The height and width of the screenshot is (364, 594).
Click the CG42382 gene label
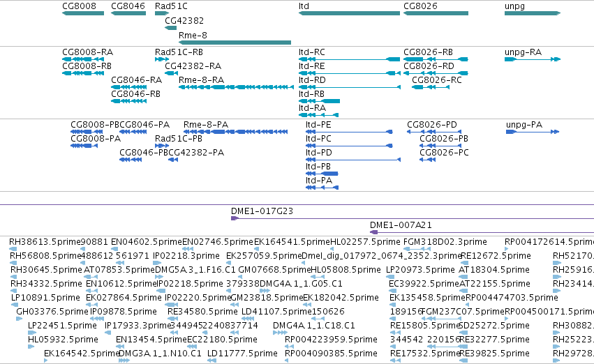click(184, 20)
